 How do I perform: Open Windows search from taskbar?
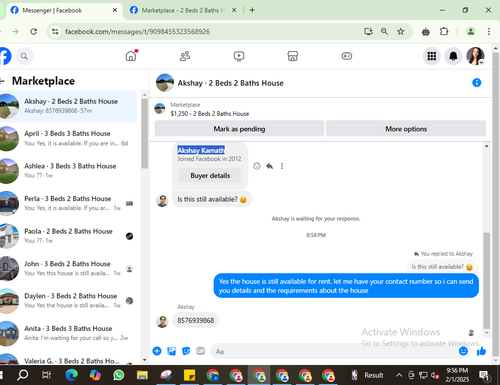point(23,375)
